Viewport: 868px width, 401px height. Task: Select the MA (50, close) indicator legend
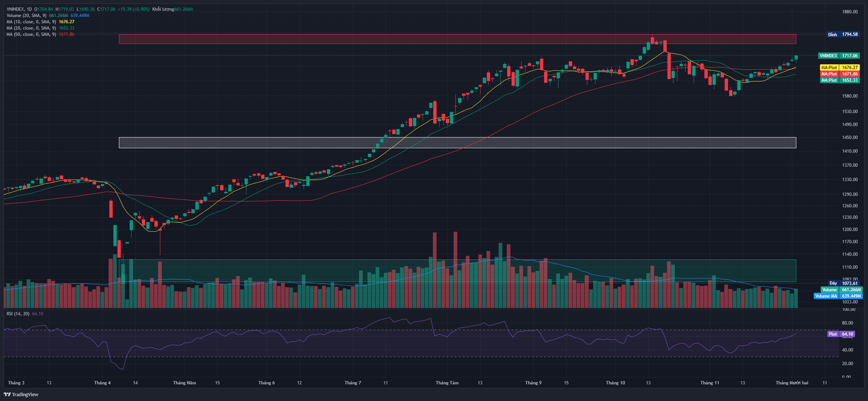[x=31, y=34]
